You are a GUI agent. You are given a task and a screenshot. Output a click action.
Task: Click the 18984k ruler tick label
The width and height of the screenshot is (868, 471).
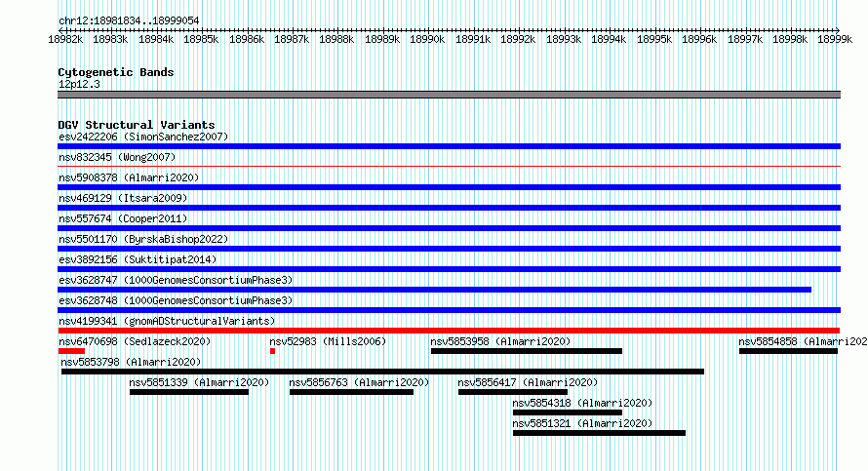pyautogui.click(x=156, y=39)
